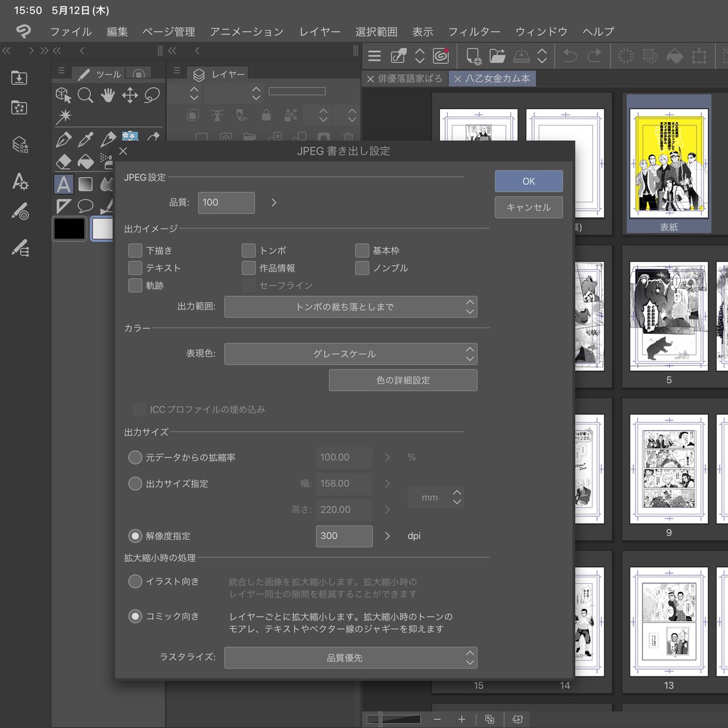Click the New document icon in the command bar

[473, 56]
